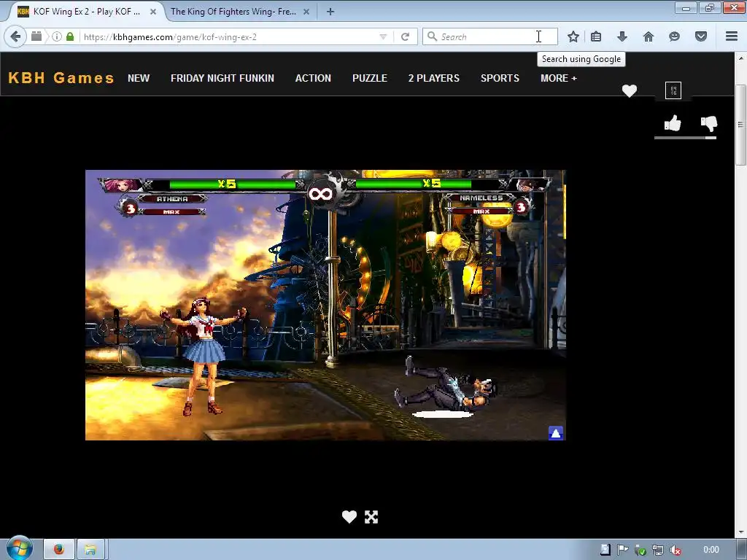Viewport: 747px width, 560px height.
Task: Click the heart favorites icon in header
Action: point(630,90)
